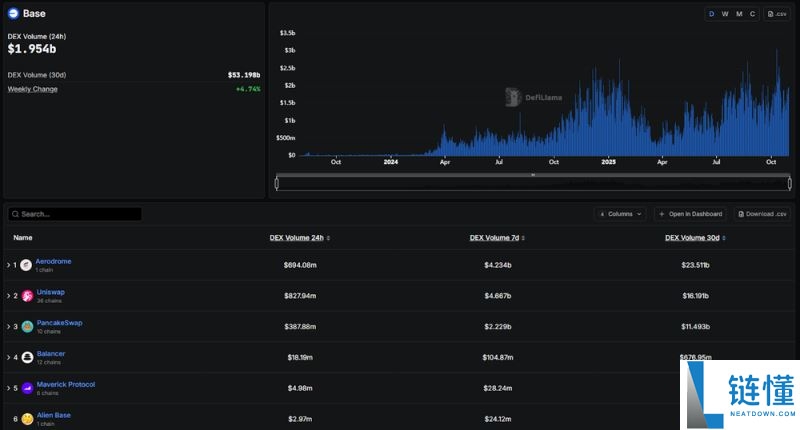Click Uniswap 30d value $16.191b
Viewport: 800px width, 430px height.
695,296
